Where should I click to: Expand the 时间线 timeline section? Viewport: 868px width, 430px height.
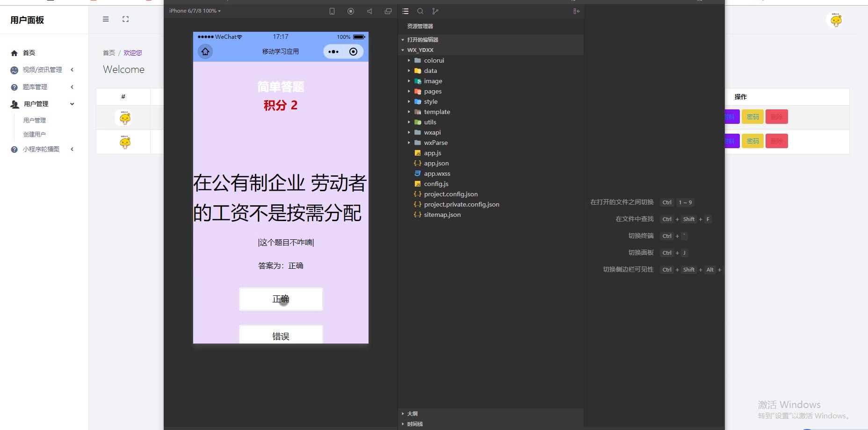click(x=403, y=424)
